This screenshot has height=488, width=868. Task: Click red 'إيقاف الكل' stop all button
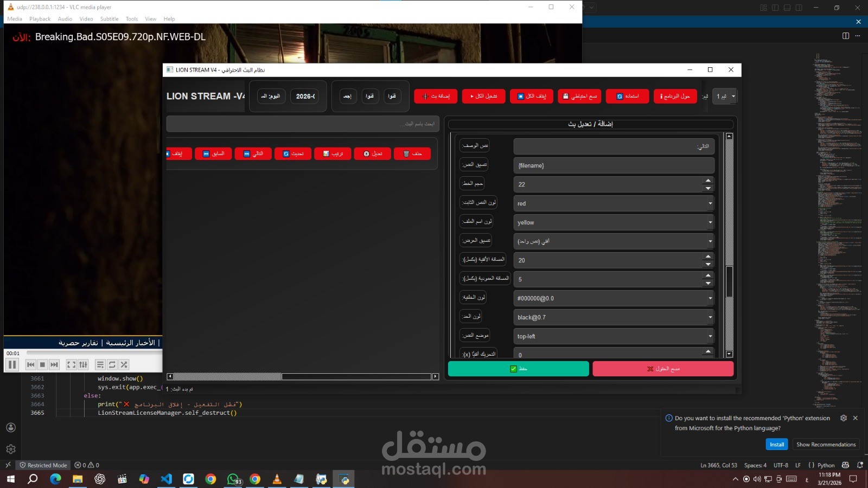pos(532,96)
